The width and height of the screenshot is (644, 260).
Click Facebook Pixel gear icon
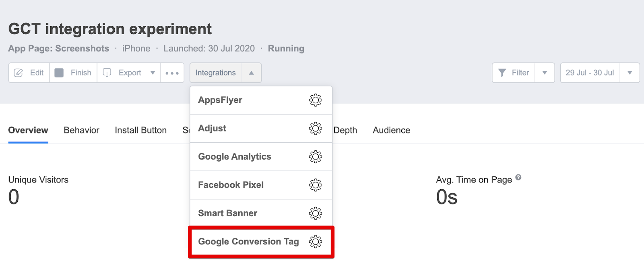(315, 185)
